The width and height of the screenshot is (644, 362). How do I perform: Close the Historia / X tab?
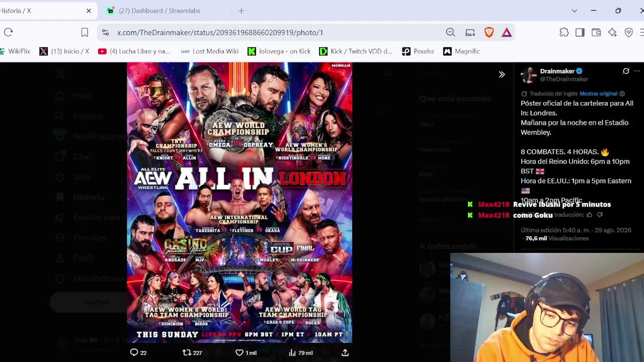pyautogui.click(x=89, y=11)
